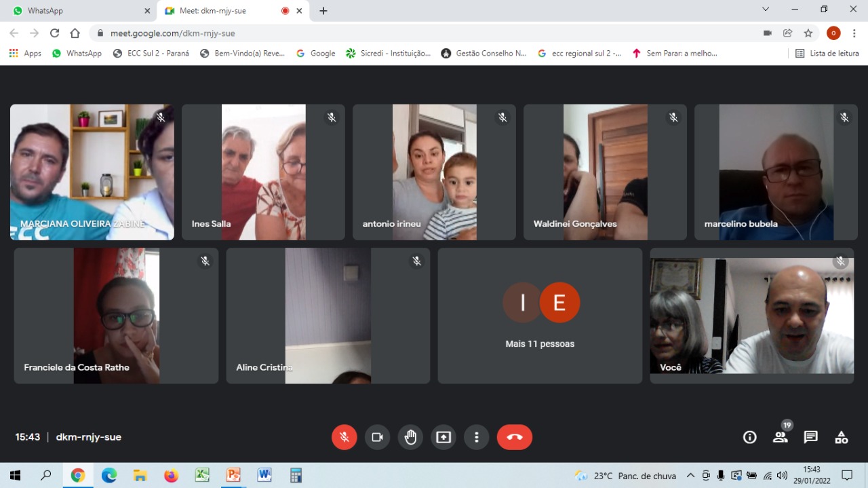Select the Franciele da Costa Rathe tile
The image size is (868, 488).
click(x=116, y=316)
